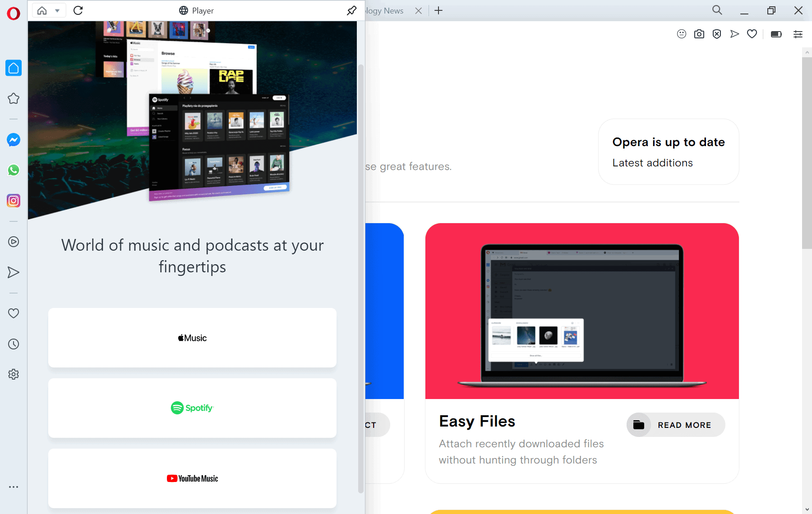Open WhatsApp from the sidebar
The height and width of the screenshot is (514, 812).
(x=14, y=170)
